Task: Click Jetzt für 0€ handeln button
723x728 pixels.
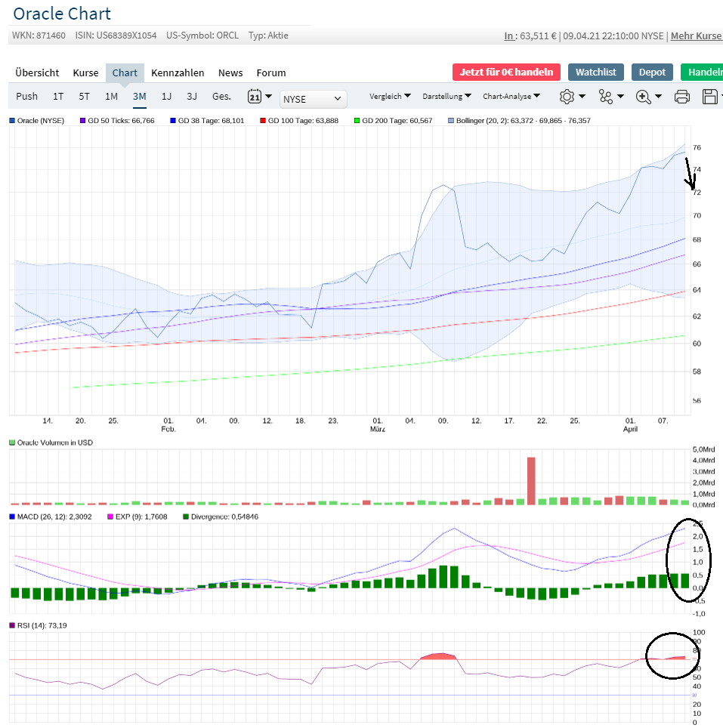Action: click(x=506, y=72)
